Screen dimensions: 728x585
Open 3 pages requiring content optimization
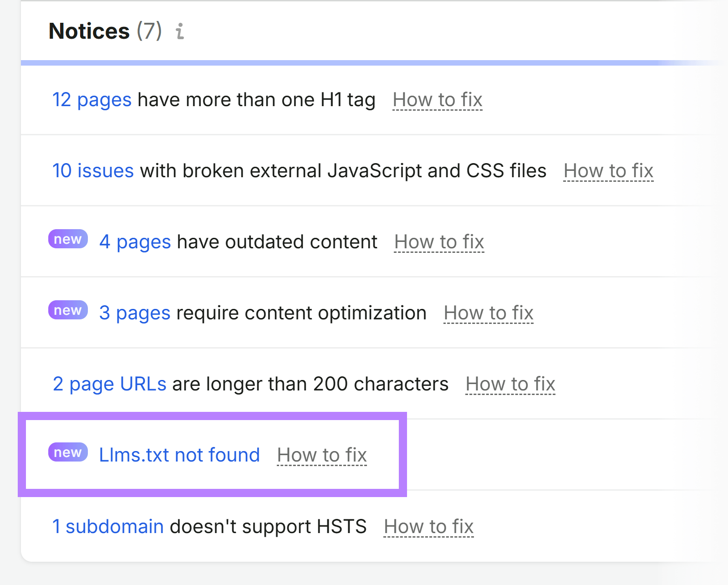pos(135,313)
